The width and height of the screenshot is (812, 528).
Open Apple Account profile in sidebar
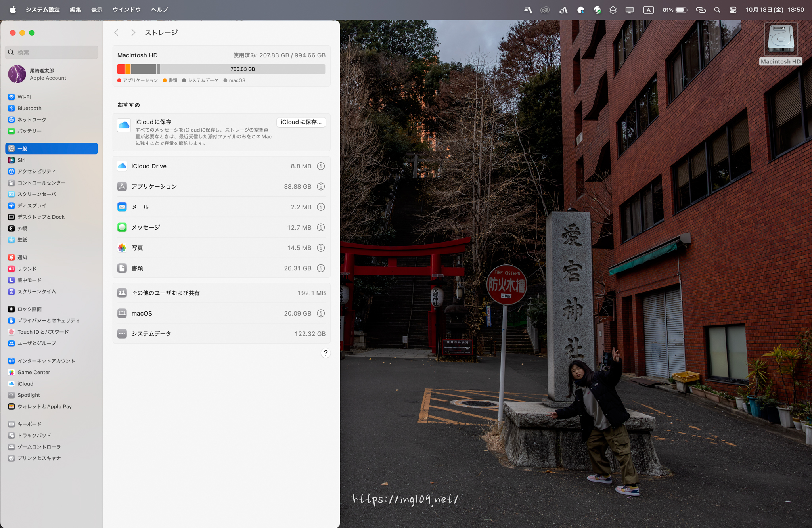(48, 74)
